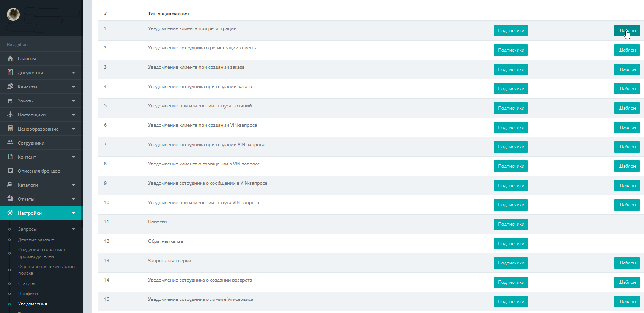
Task: Click the shopping cart icon for Заказы
Action: tap(10, 101)
